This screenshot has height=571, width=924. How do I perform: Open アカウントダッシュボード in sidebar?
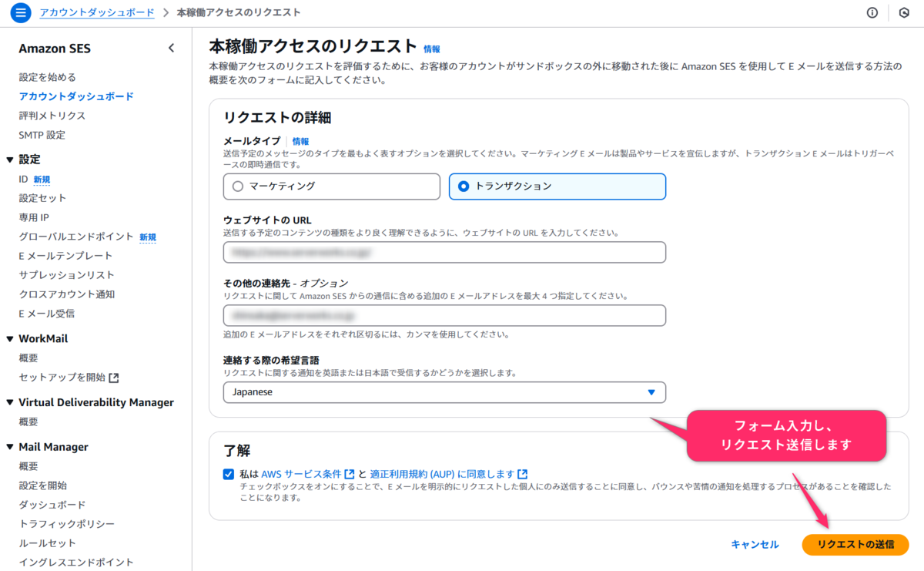click(x=76, y=96)
